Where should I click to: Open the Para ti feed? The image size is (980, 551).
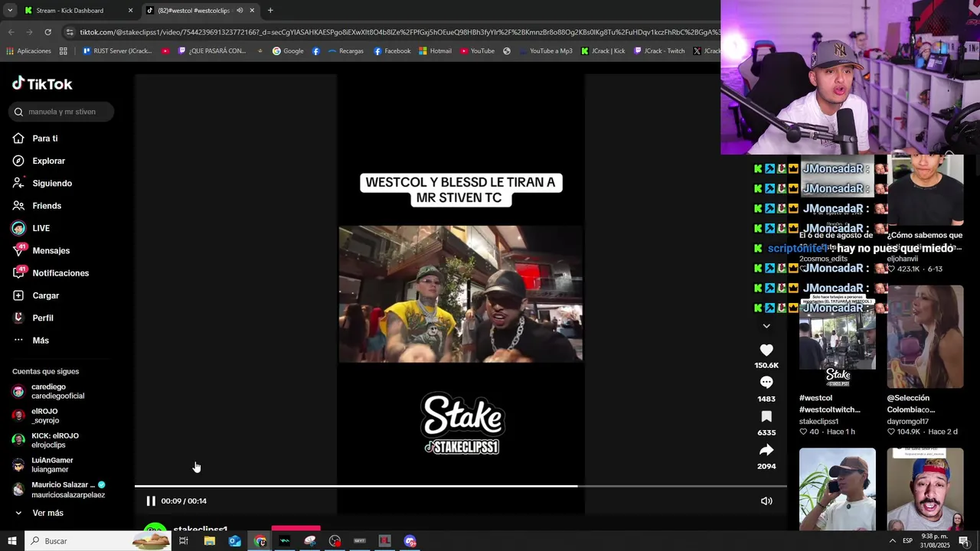pos(45,139)
